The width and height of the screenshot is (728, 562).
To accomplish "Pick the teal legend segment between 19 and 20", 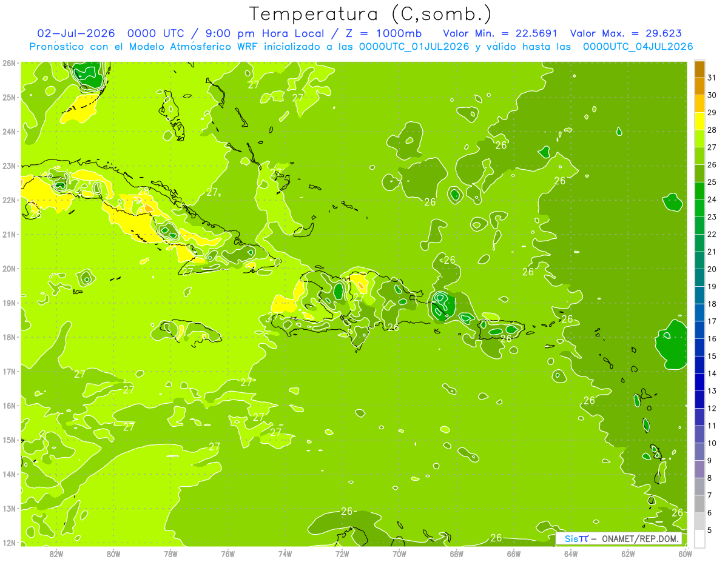I will pyautogui.click(x=699, y=278).
